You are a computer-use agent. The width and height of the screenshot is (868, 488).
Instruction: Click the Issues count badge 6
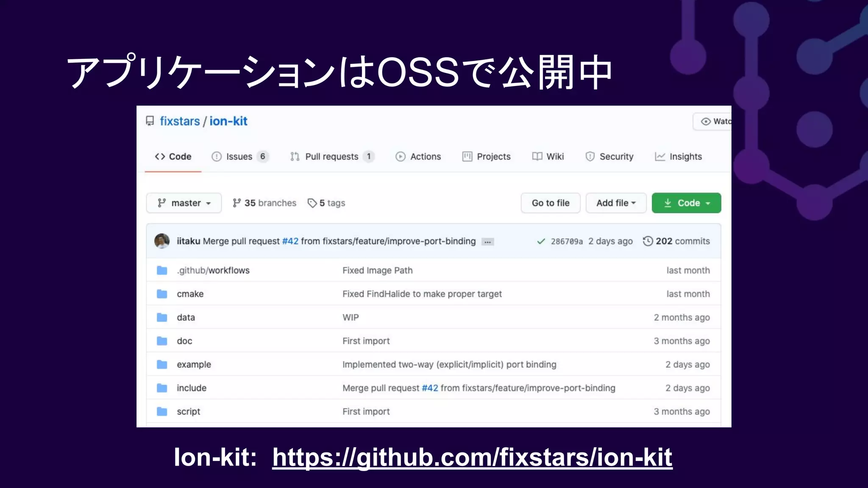click(263, 157)
